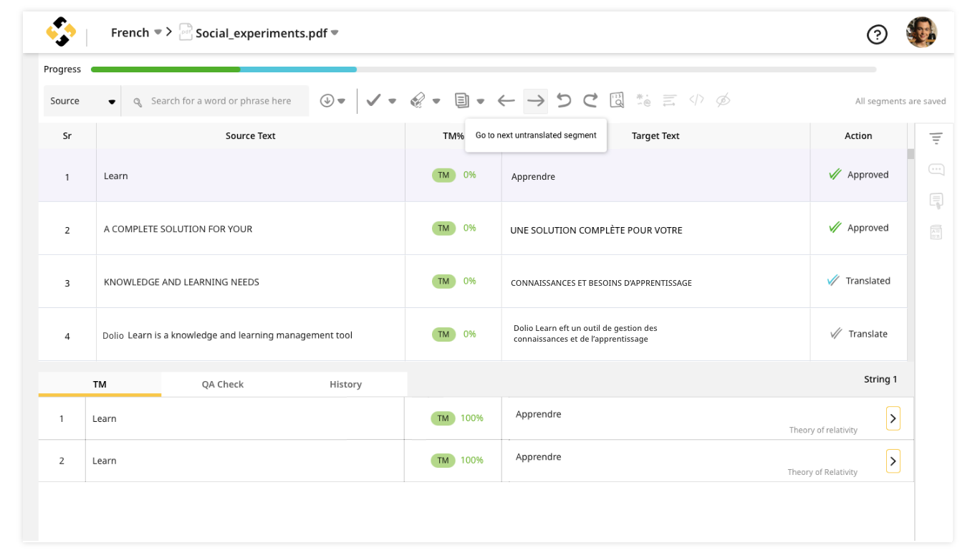980x553 pixels.
Task: Click the find numbers search page icon
Action: tap(617, 100)
